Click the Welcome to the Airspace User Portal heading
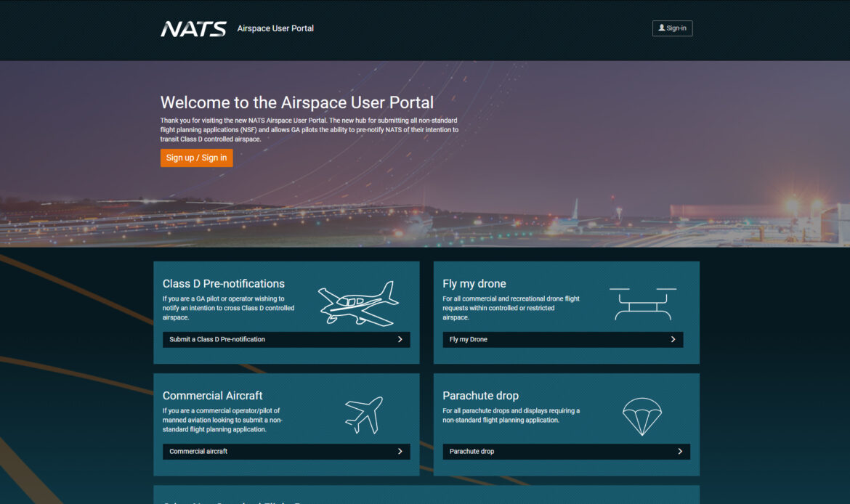Viewport: 850px width, 504px height. click(297, 102)
